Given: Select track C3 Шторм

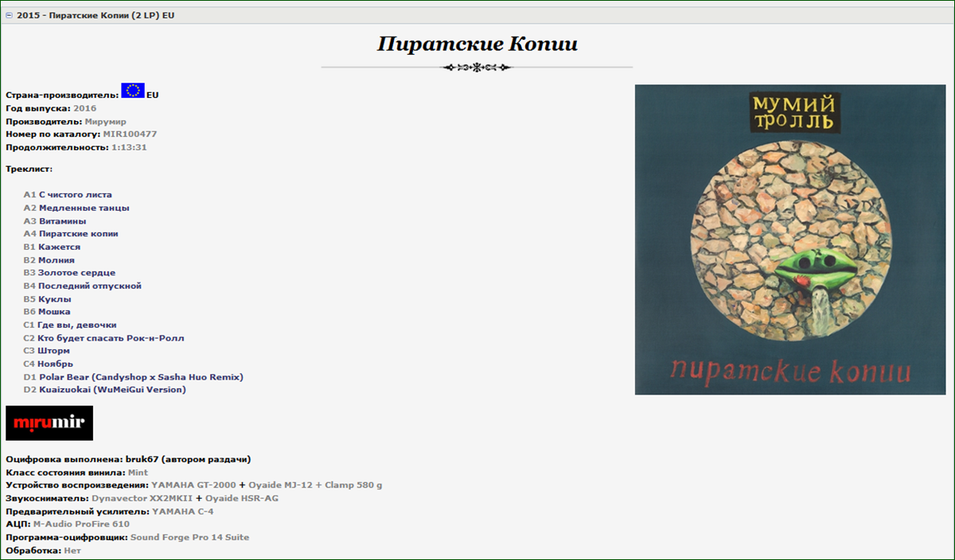Looking at the screenshot, I should tap(47, 351).
